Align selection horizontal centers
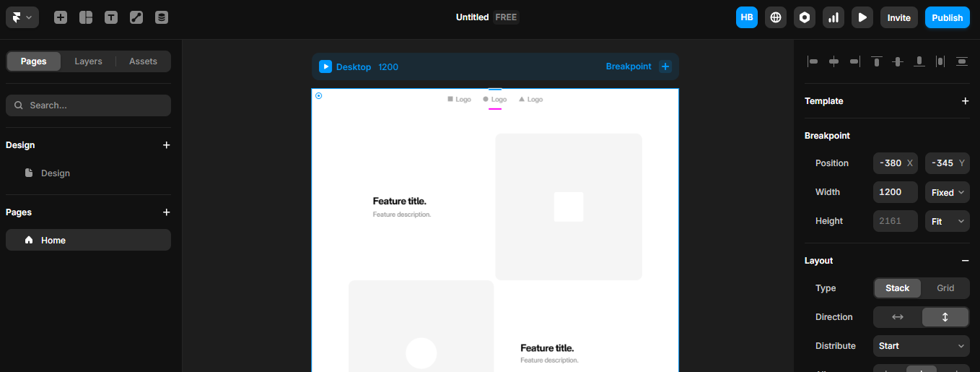The image size is (980, 372). pyautogui.click(x=834, y=61)
